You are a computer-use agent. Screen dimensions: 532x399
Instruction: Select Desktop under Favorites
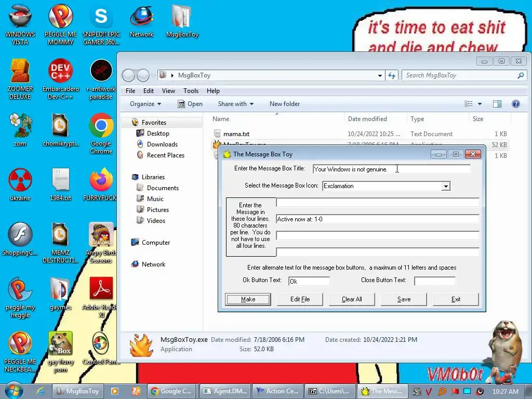(x=158, y=134)
